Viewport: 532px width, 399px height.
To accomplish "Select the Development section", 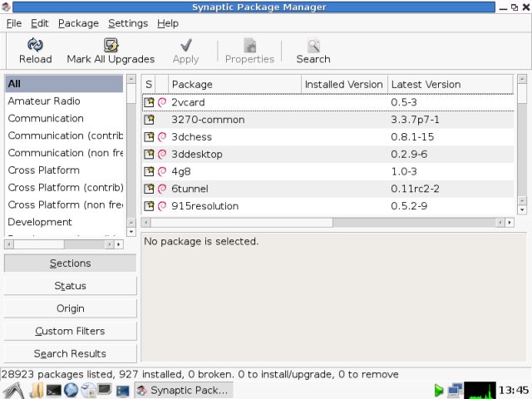I will pos(64,222).
